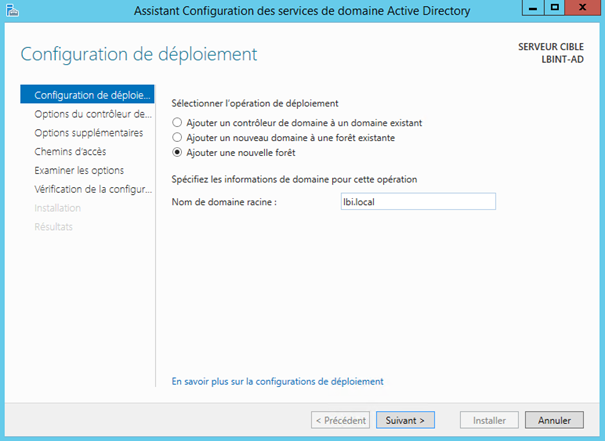
Task: Go to 'Options du contrôleur de...' step
Action: [x=92, y=114]
